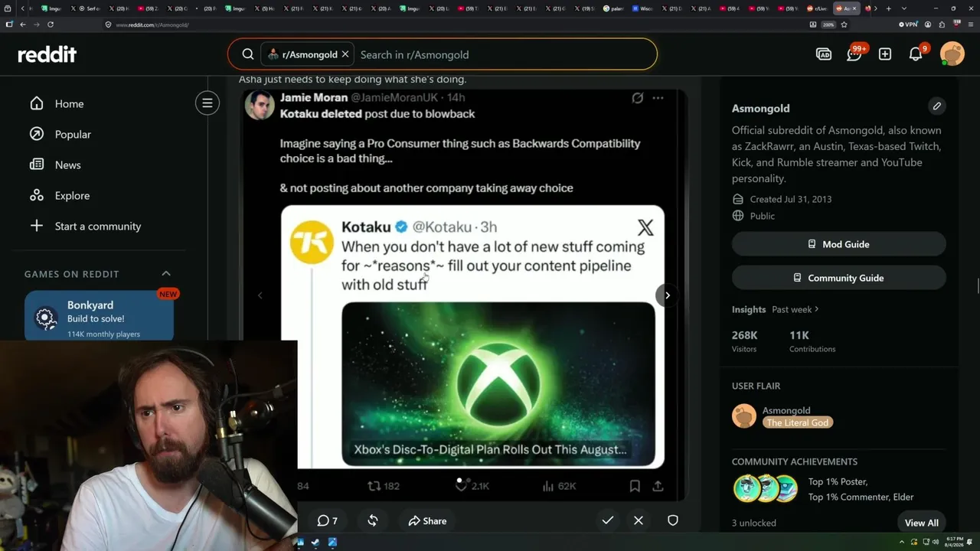Go to the previous gallery image
The image size is (980, 551).
tap(260, 295)
